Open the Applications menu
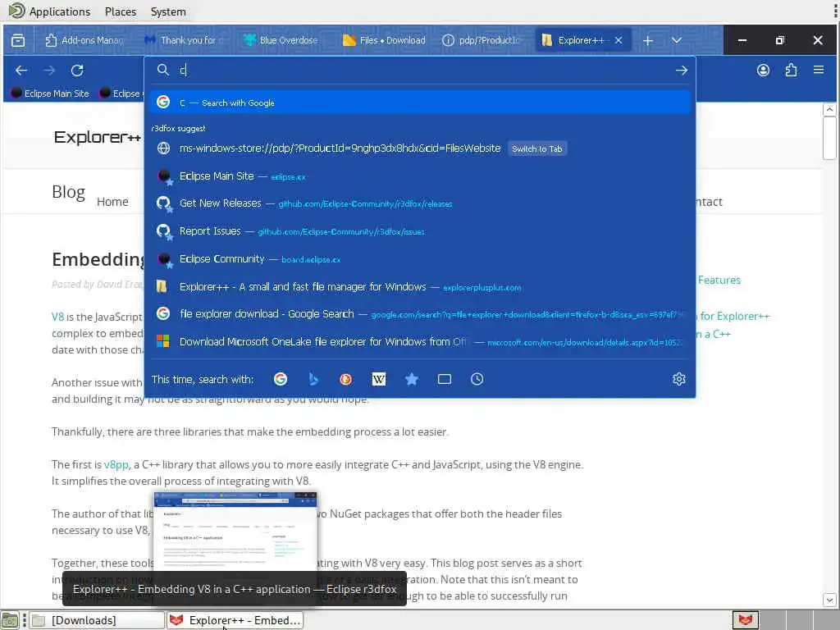The image size is (840, 630). pos(49,11)
